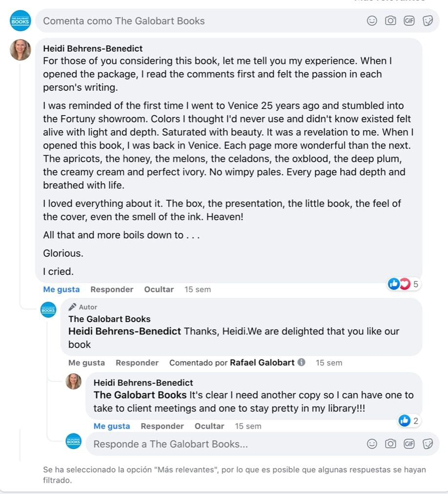Attach a photo in the reply box
This screenshot has width=448, height=494.
[390, 444]
